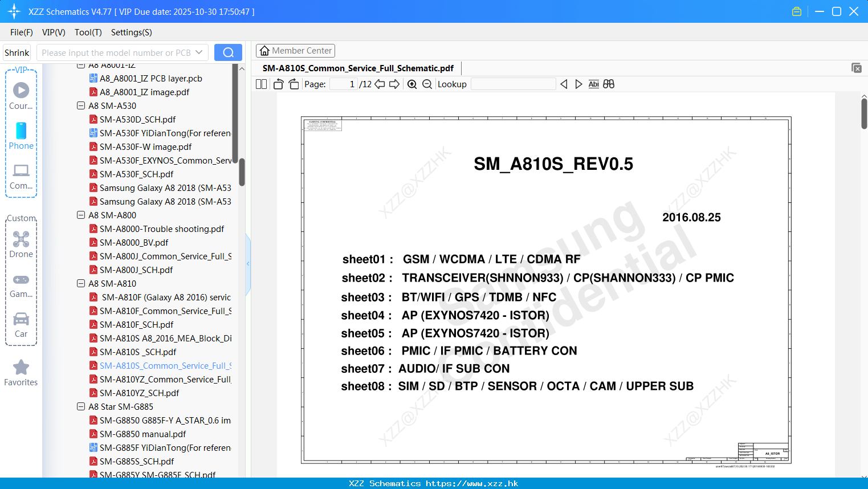
Task: Click the blue search button
Action: pyautogui.click(x=228, y=52)
